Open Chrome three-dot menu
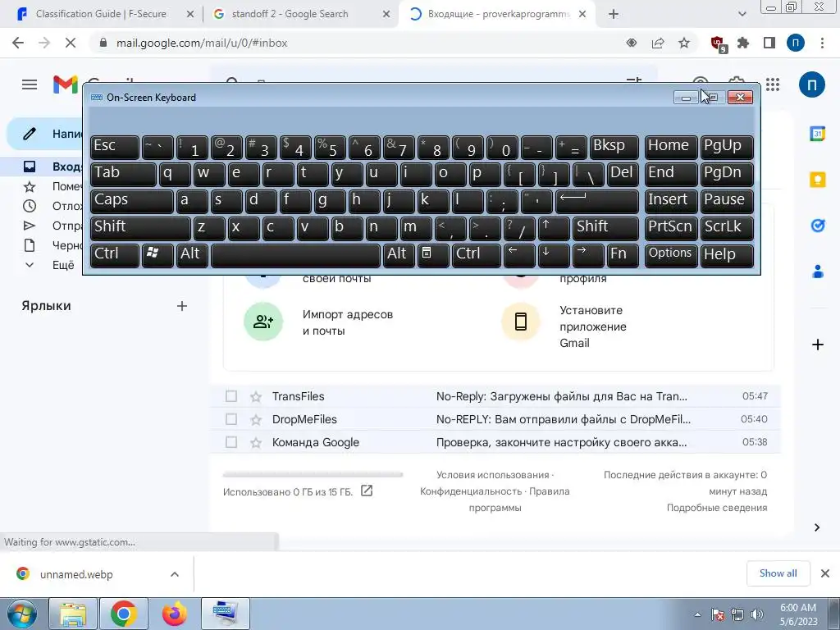 (822, 43)
